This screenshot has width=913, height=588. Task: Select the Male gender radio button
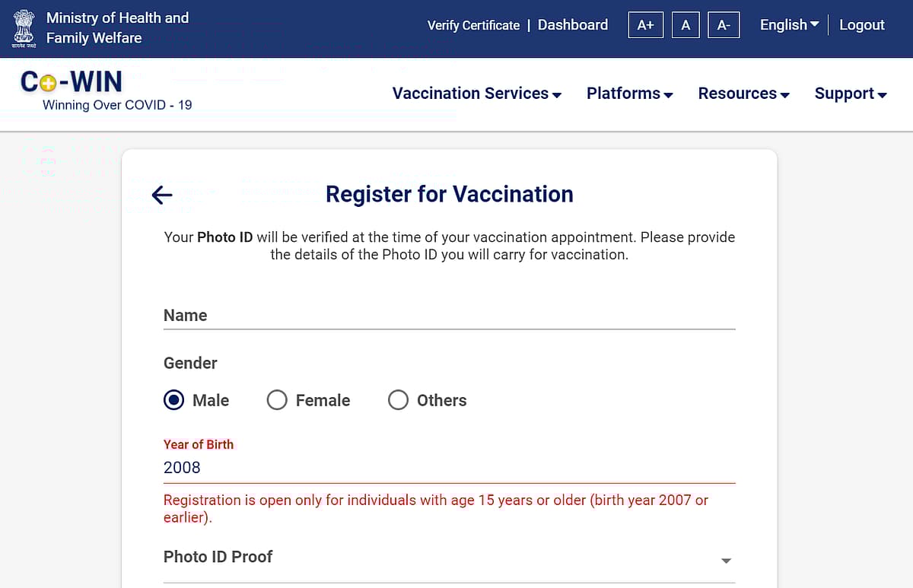174,400
